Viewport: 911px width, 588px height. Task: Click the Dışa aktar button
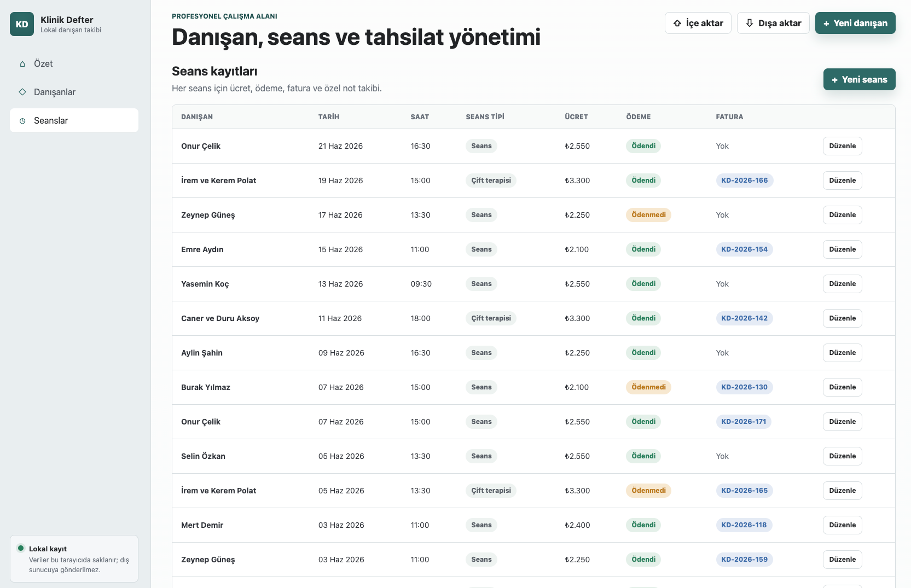coord(773,23)
